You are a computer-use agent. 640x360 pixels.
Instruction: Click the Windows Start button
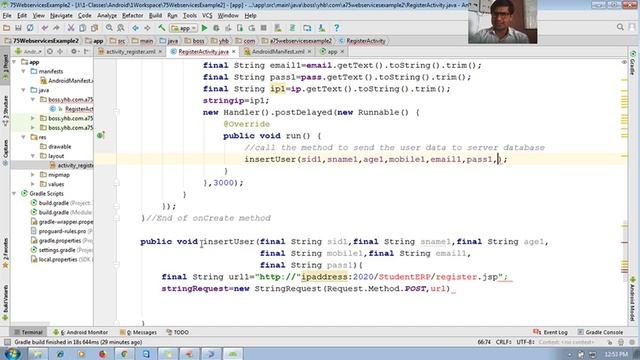click(x=12, y=353)
